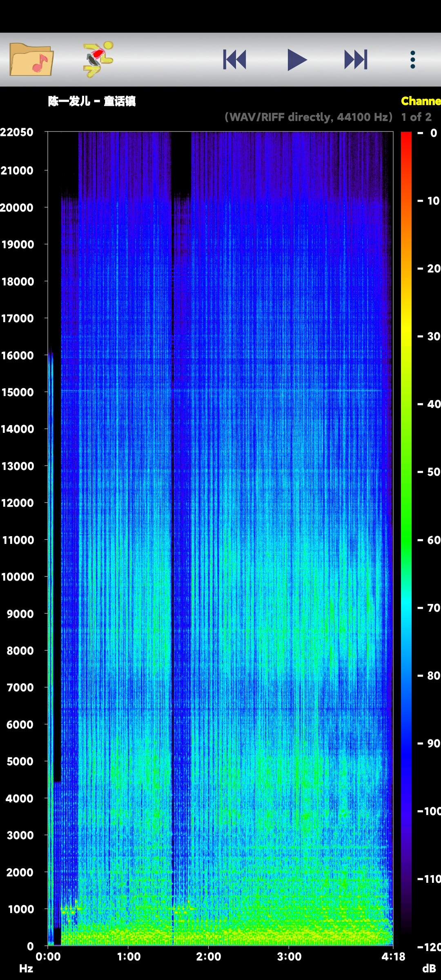This screenshot has width=441, height=980.
Task: Tap the yellow Channel label
Action: [421, 101]
